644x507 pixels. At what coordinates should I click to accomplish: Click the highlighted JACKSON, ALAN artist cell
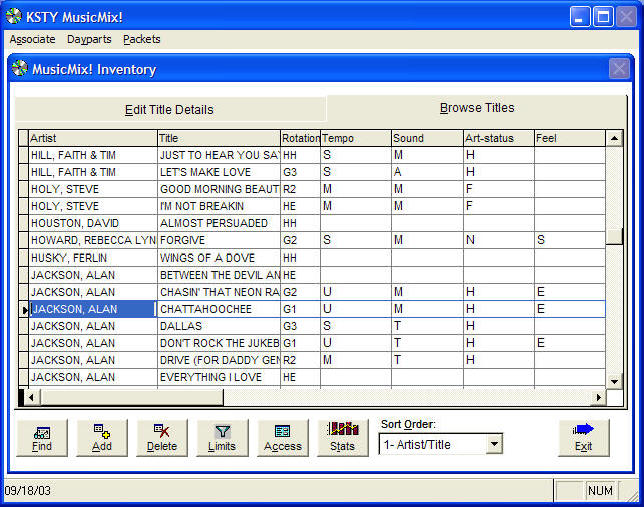[x=93, y=309]
